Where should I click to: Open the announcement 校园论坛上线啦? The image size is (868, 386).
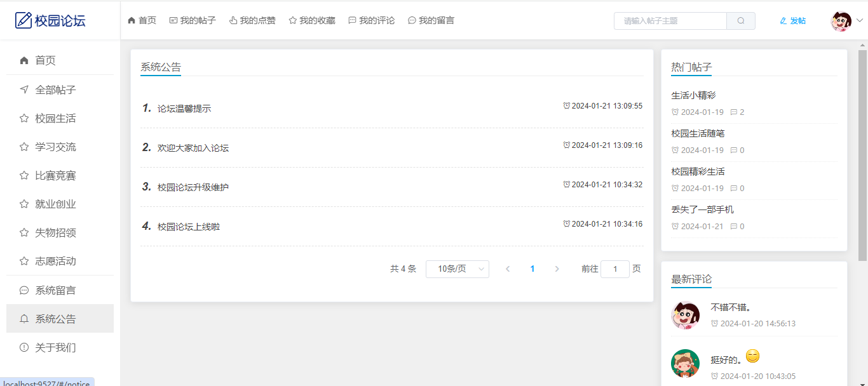click(189, 227)
